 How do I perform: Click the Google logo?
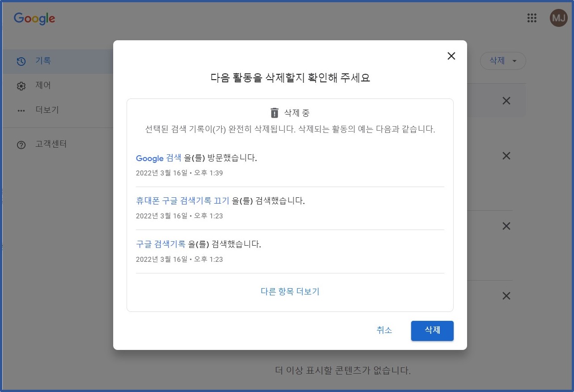34,19
